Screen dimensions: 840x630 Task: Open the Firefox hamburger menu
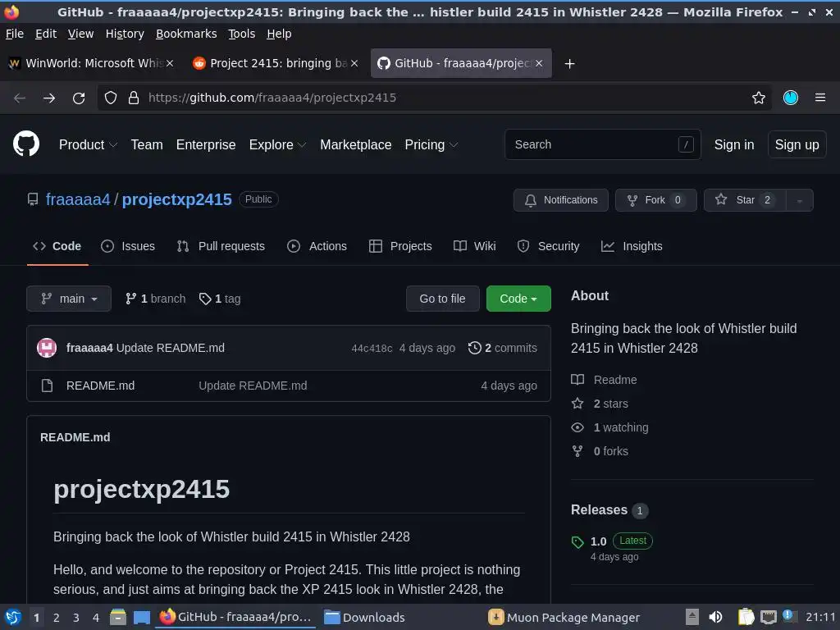pyautogui.click(x=819, y=98)
